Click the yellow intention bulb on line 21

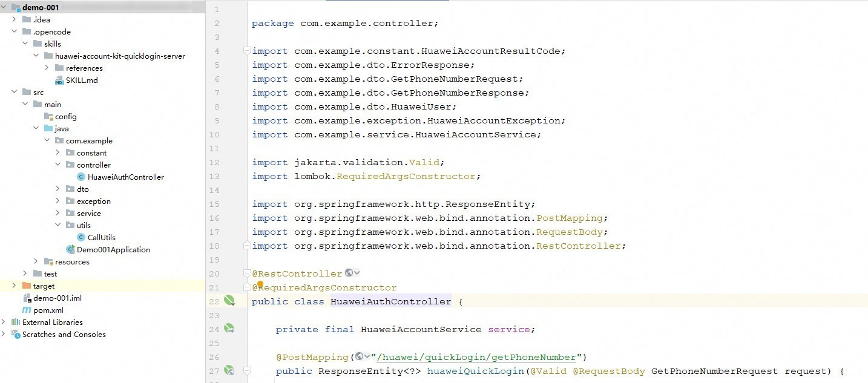(x=260, y=284)
